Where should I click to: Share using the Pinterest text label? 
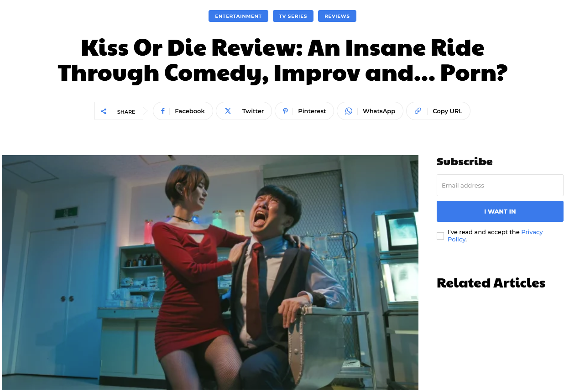pyautogui.click(x=312, y=111)
